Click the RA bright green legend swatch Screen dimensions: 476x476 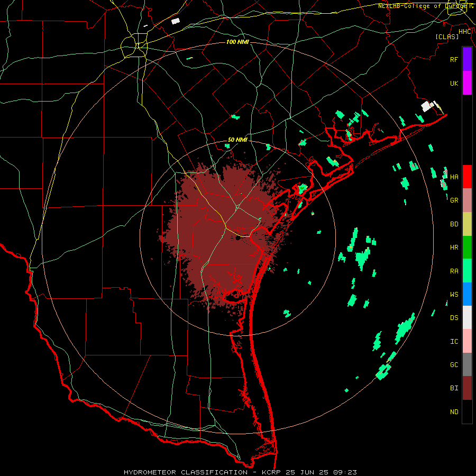click(467, 271)
